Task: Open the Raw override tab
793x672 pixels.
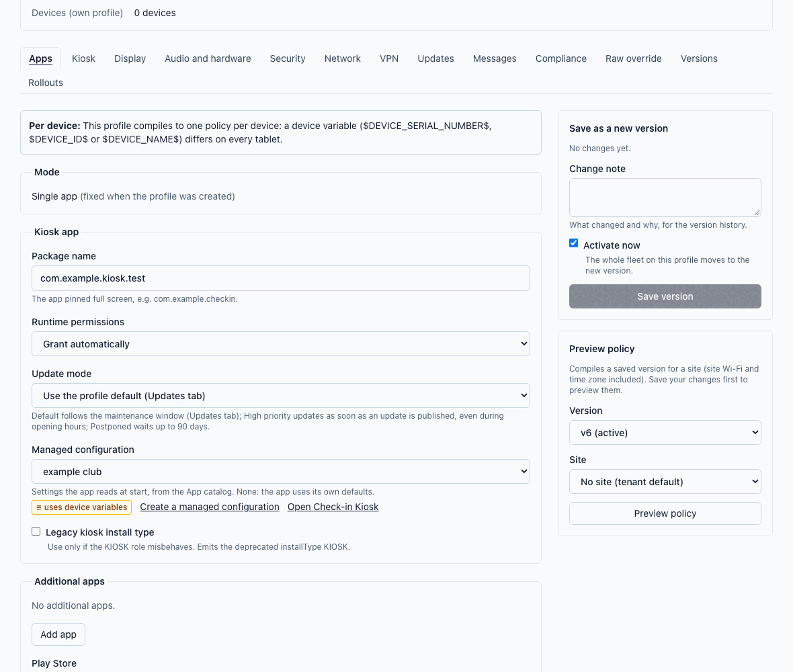Action: click(633, 58)
